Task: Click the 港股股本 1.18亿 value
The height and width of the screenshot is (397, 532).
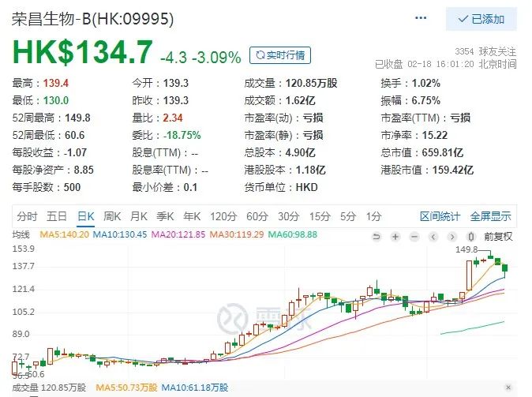Action: tap(310, 170)
